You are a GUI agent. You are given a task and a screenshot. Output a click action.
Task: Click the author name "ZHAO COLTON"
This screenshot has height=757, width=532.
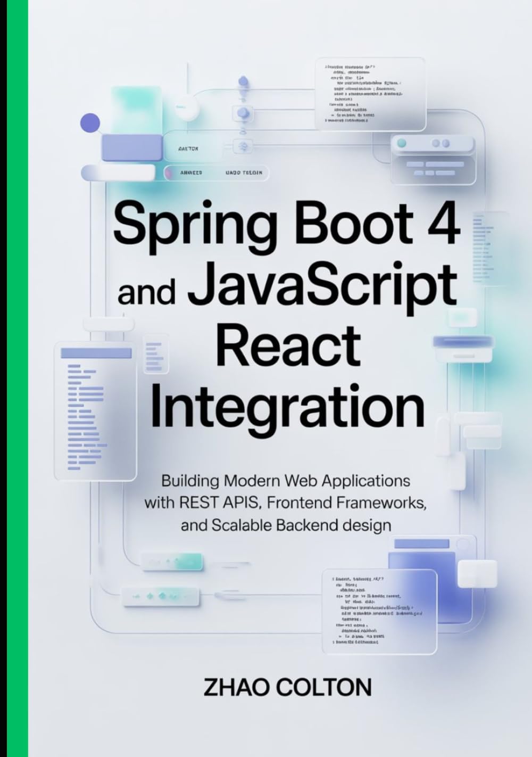point(287,688)
